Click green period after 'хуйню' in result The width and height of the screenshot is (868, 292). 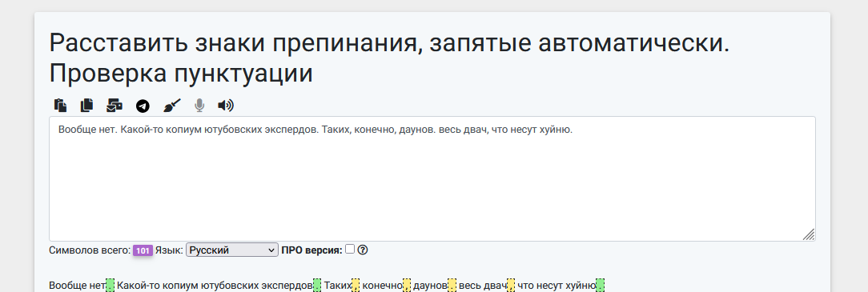point(600,286)
